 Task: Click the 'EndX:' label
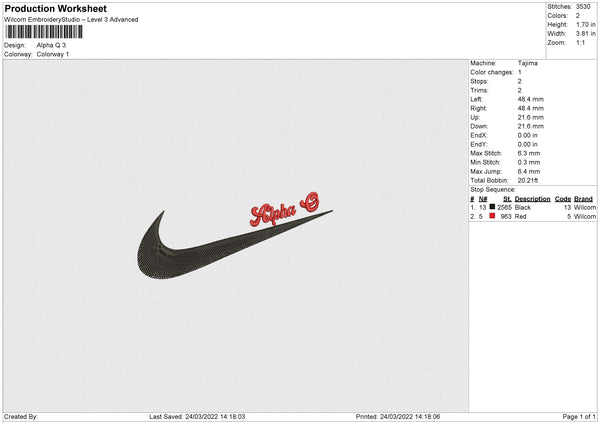tap(479, 135)
